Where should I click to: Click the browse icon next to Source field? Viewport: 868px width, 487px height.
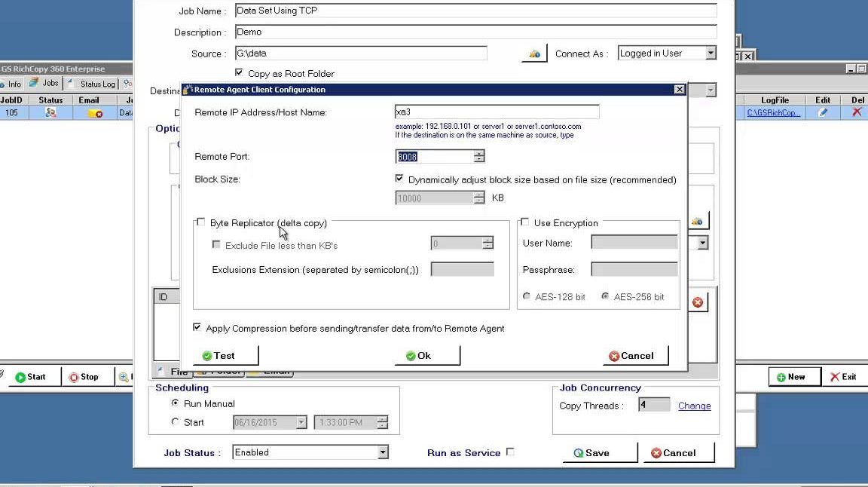tap(534, 54)
